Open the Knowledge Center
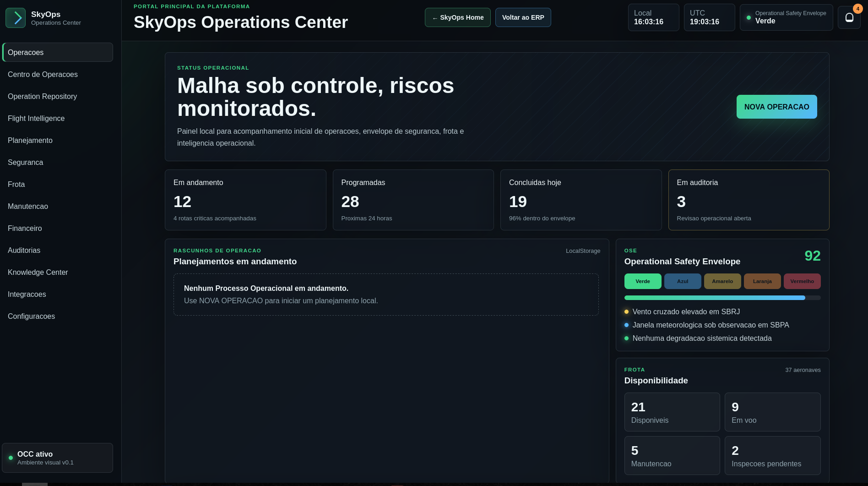 pyautogui.click(x=58, y=272)
